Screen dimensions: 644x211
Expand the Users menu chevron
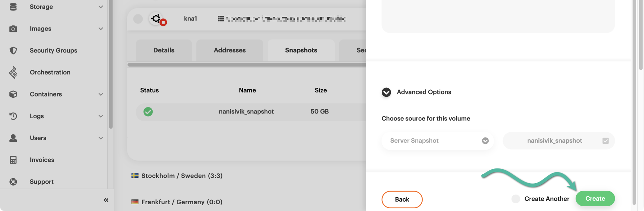point(101,138)
